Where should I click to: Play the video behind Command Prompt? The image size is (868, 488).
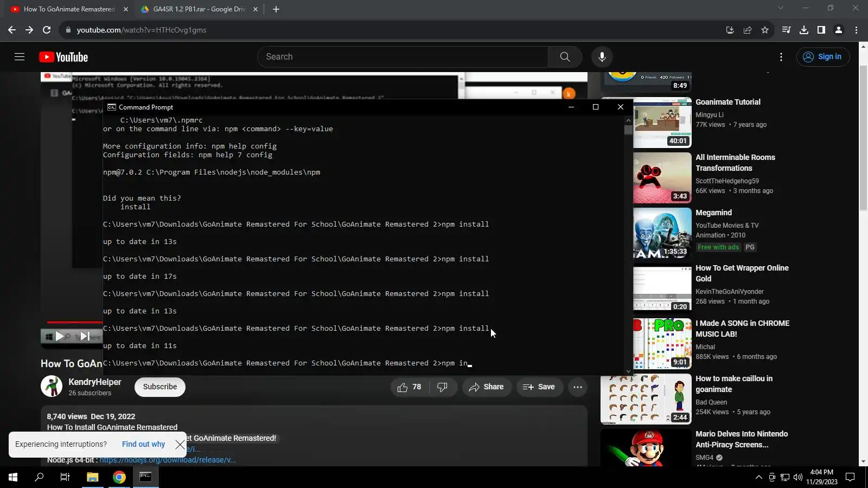pyautogui.click(x=59, y=336)
